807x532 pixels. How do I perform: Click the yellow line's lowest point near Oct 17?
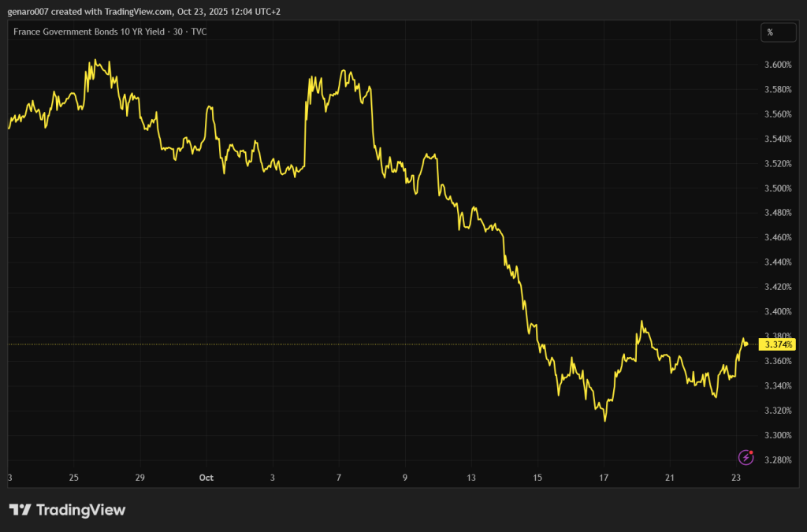(x=604, y=421)
